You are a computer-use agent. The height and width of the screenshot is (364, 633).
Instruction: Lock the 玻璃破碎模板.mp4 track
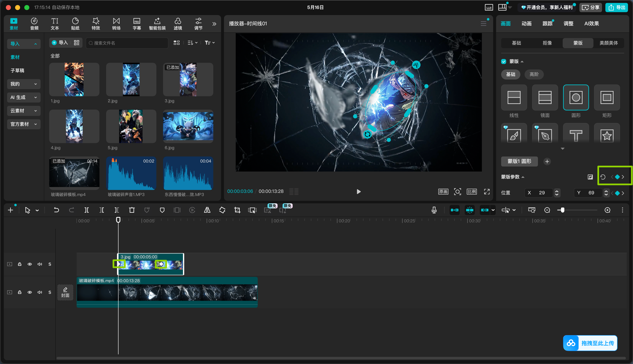click(x=19, y=292)
